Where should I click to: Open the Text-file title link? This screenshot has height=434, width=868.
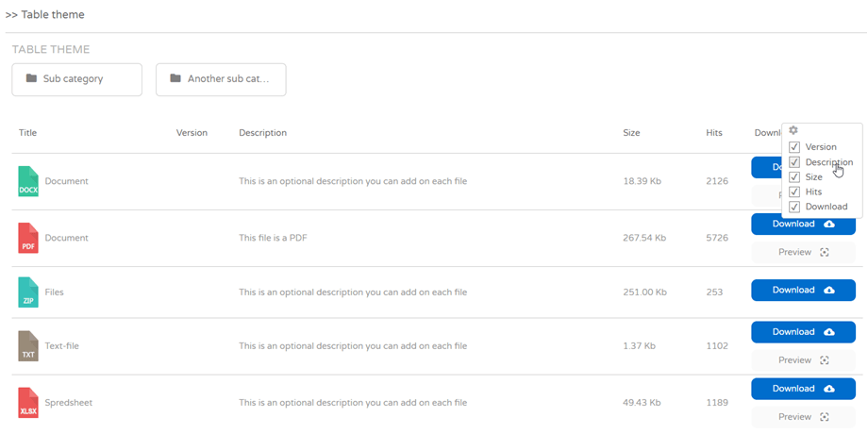pyautogui.click(x=62, y=346)
